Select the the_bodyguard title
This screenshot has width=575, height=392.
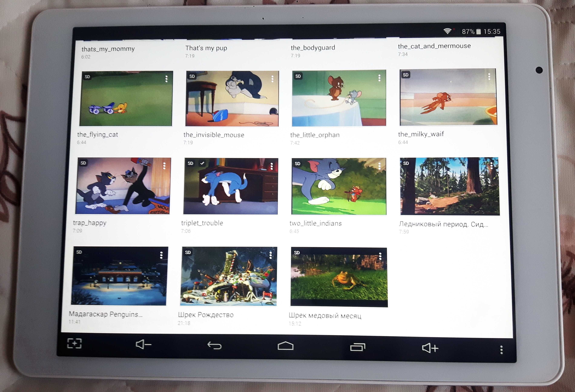tap(313, 48)
